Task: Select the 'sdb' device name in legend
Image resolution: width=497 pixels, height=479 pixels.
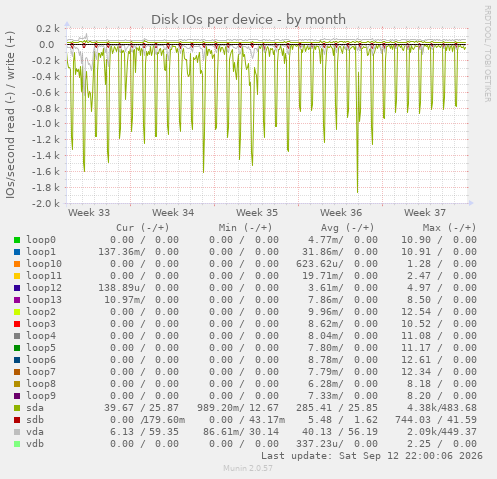Action: click(35, 420)
